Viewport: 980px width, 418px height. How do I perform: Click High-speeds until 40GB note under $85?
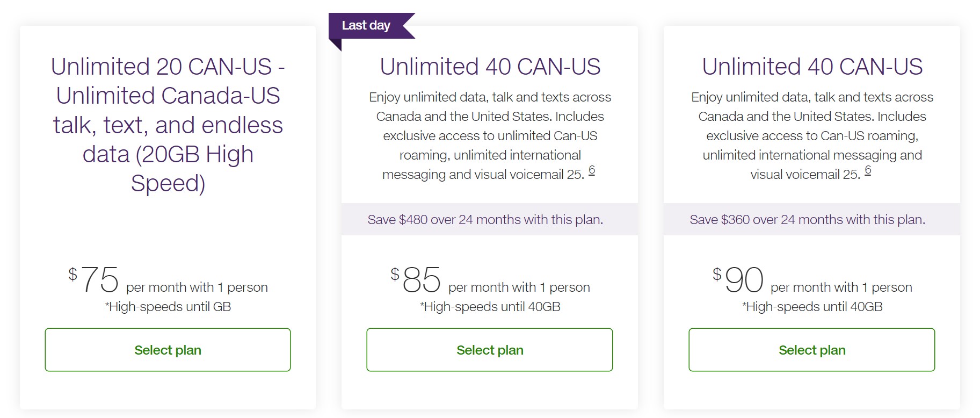click(490, 307)
